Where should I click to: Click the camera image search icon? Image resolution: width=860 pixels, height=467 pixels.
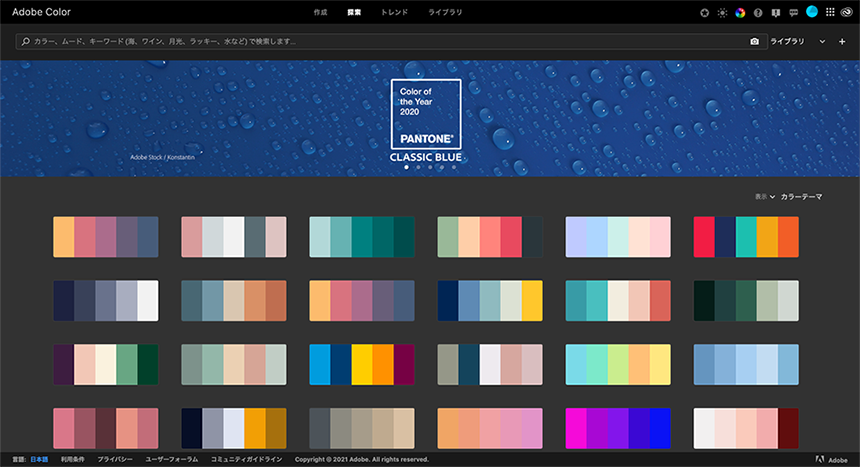pyautogui.click(x=755, y=41)
